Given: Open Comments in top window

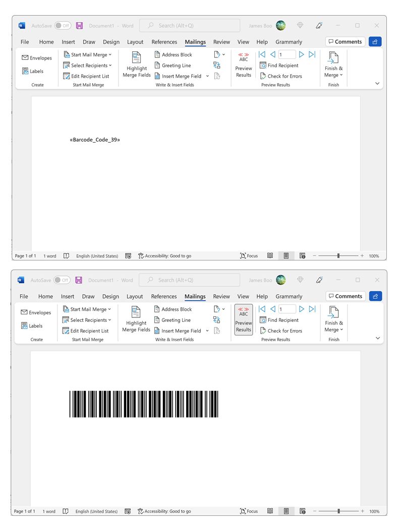Looking at the screenshot, I should [x=345, y=41].
